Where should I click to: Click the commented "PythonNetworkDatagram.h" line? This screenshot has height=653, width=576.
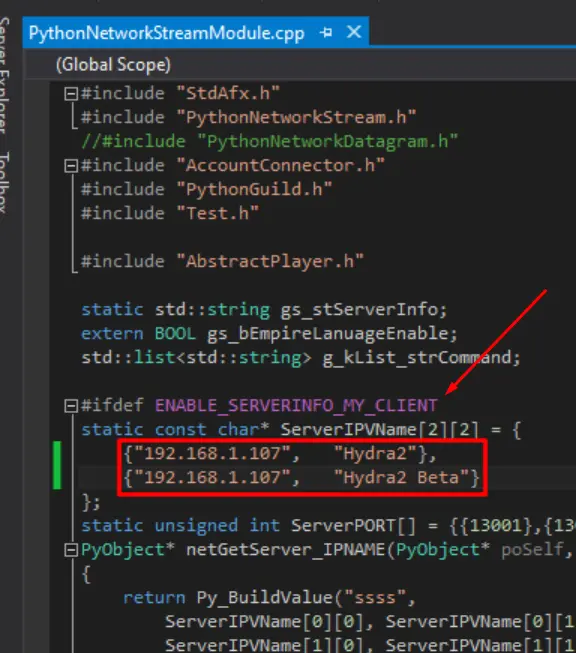point(270,142)
